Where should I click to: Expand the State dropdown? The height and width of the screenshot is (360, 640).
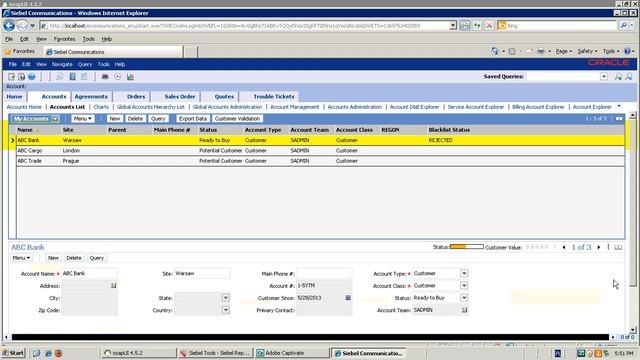(x=226, y=298)
